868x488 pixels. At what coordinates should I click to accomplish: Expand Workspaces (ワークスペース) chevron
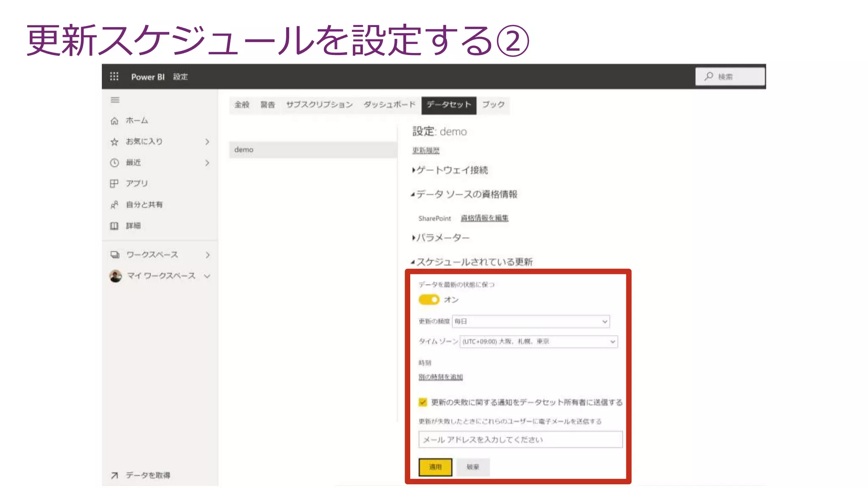coord(208,255)
